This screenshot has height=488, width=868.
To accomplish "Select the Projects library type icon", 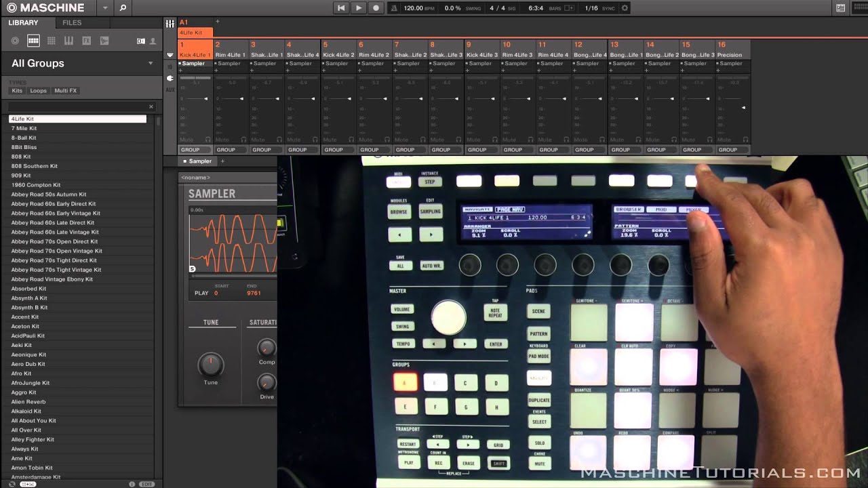I will pyautogui.click(x=15, y=41).
